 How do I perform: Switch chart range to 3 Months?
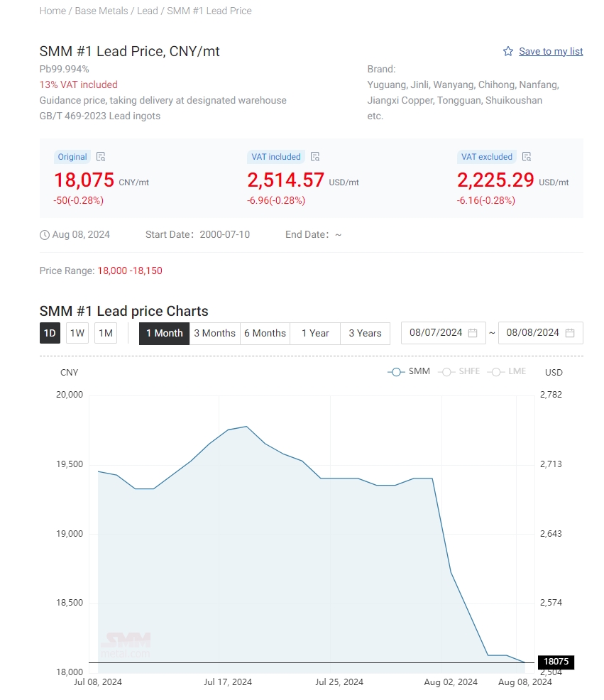(x=215, y=333)
